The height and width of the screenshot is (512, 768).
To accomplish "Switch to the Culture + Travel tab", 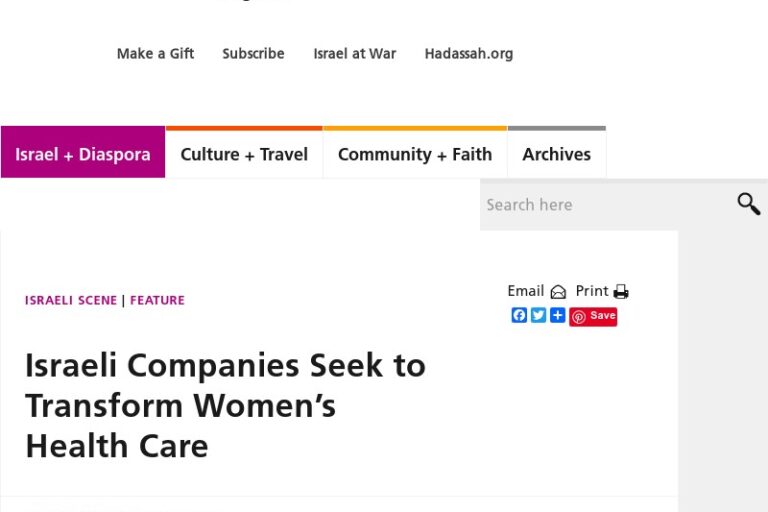I will 244,154.
